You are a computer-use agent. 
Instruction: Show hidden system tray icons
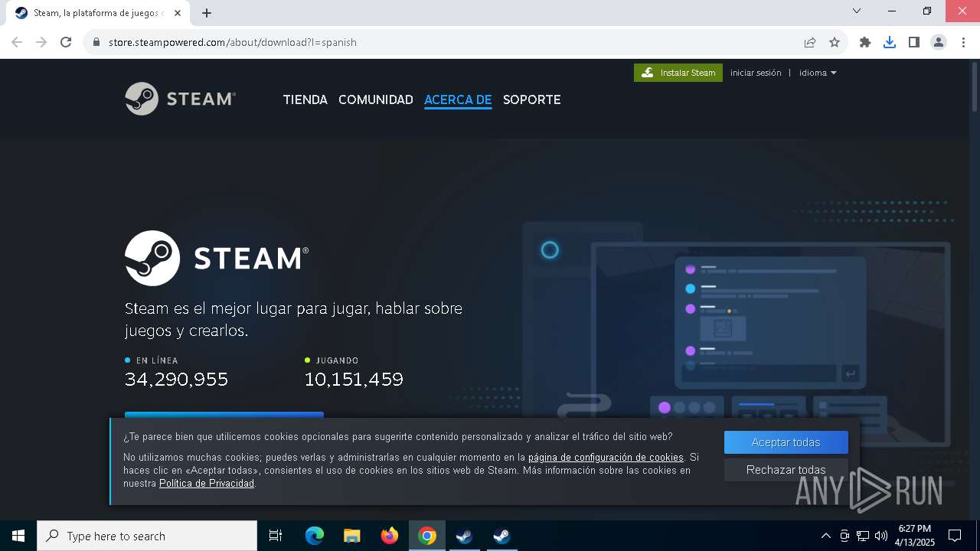point(825,536)
